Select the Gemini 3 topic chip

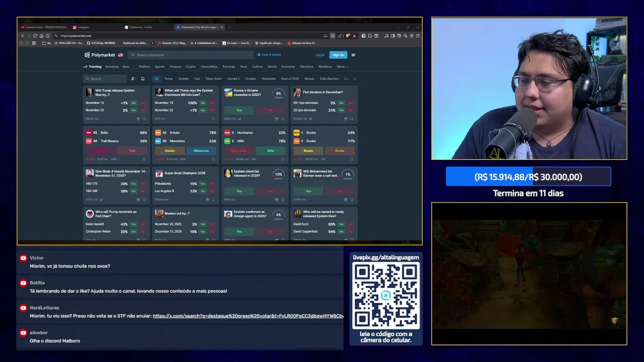[x=233, y=78]
